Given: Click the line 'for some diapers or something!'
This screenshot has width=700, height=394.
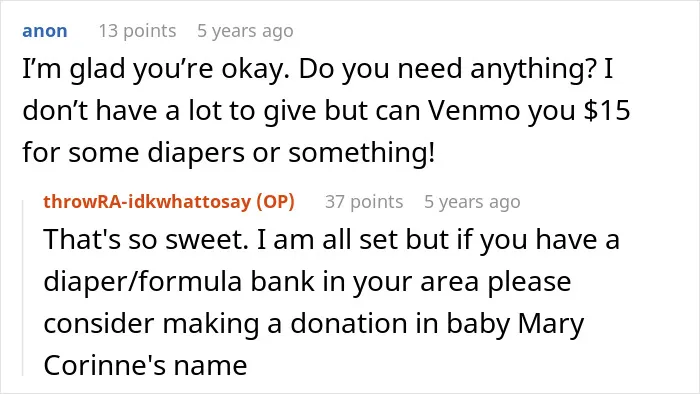Looking at the screenshot, I should tap(229, 153).
